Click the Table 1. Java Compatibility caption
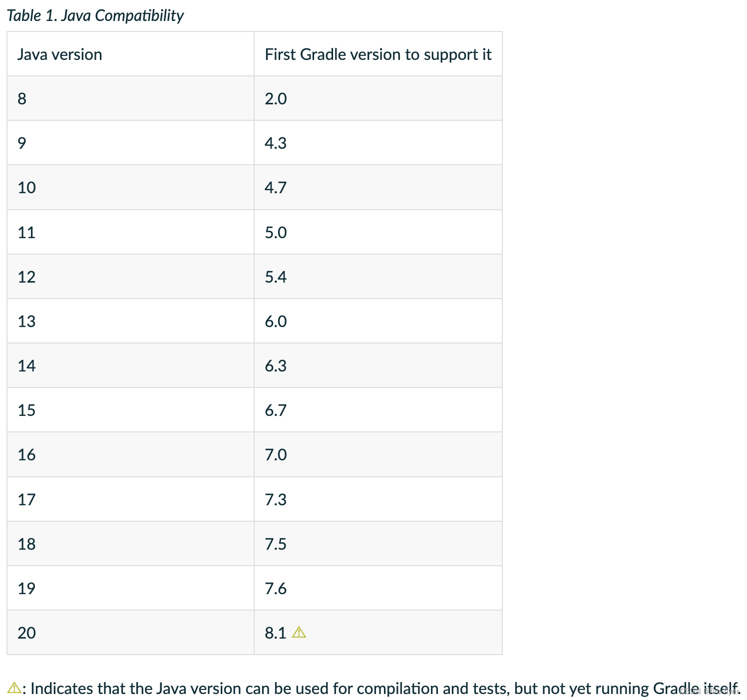 [x=95, y=15]
